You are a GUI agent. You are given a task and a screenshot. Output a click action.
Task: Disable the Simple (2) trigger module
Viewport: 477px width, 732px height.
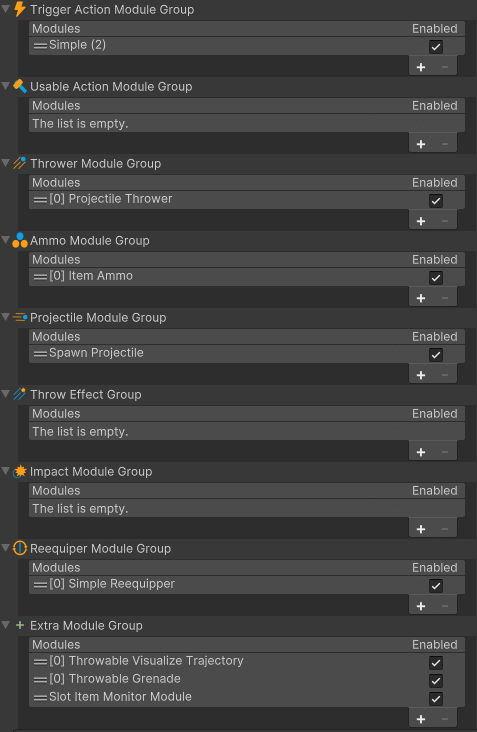pyautogui.click(x=435, y=47)
